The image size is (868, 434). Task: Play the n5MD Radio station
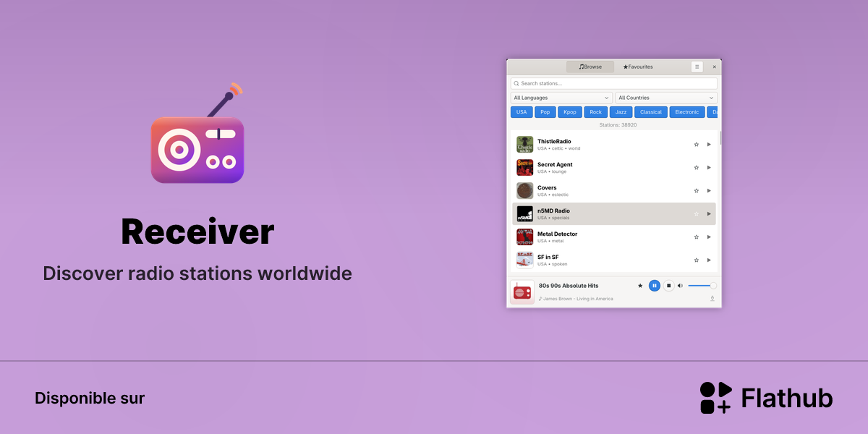709,214
